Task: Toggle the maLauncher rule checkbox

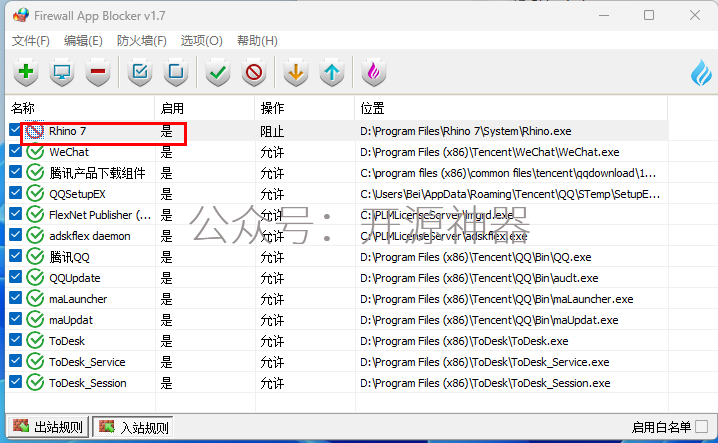Action: [x=15, y=298]
